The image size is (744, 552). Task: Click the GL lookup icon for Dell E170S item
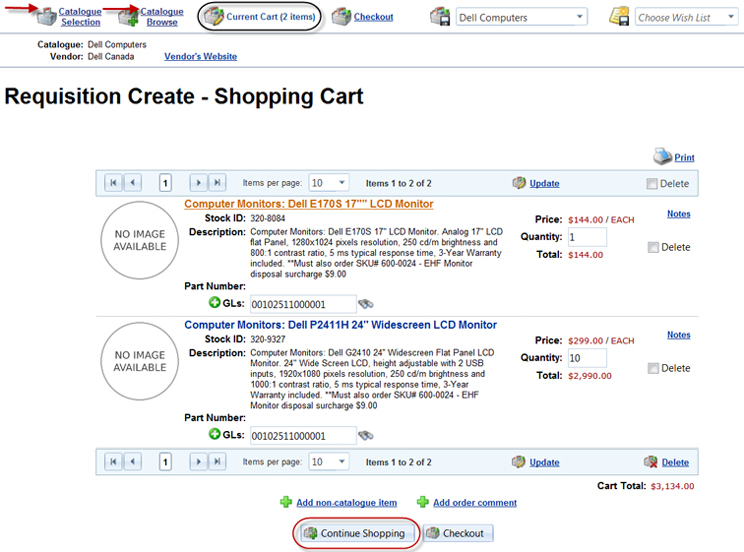366,304
